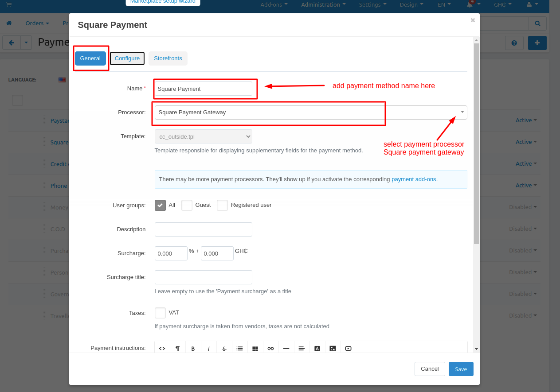
Task: Insert a link using editor toolbar
Action: click(270, 348)
